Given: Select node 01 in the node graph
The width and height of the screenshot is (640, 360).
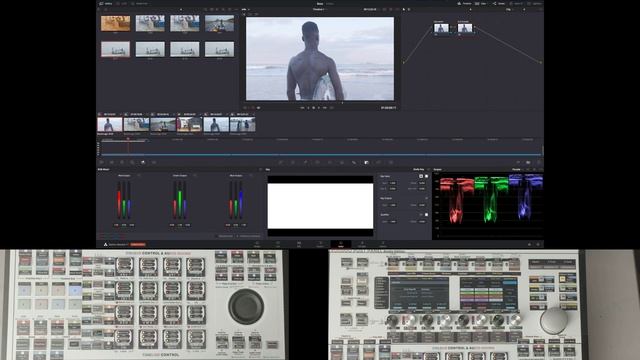Looking at the screenshot, I should click(x=441, y=28).
